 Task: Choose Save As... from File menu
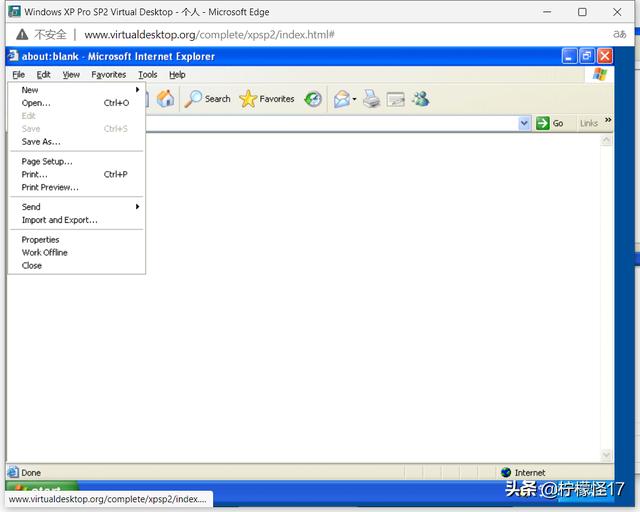tap(77, 142)
